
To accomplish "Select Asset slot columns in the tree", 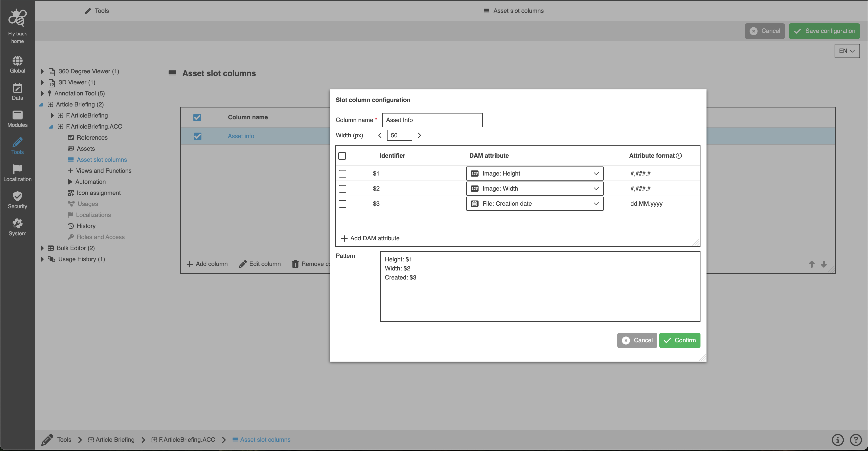I will (101, 159).
